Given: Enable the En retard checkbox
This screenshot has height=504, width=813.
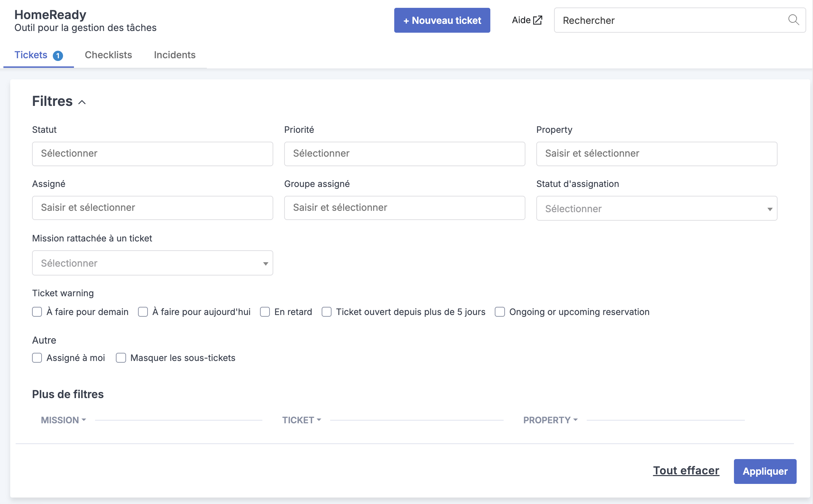Looking at the screenshot, I should point(265,312).
